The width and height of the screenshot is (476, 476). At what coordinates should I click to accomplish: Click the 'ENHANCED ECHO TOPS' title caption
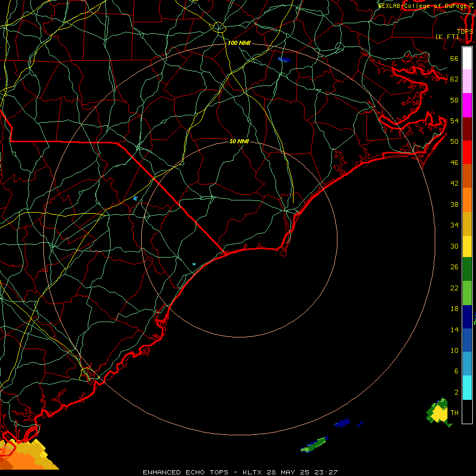click(x=186, y=472)
